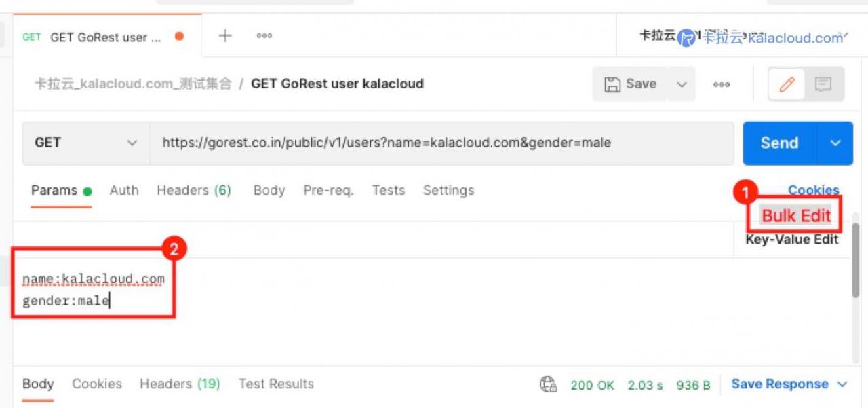This screenshot has height=408, width=868.
Task: Switch to pencil edit mode icon
Action: click(x=787, y=84)
